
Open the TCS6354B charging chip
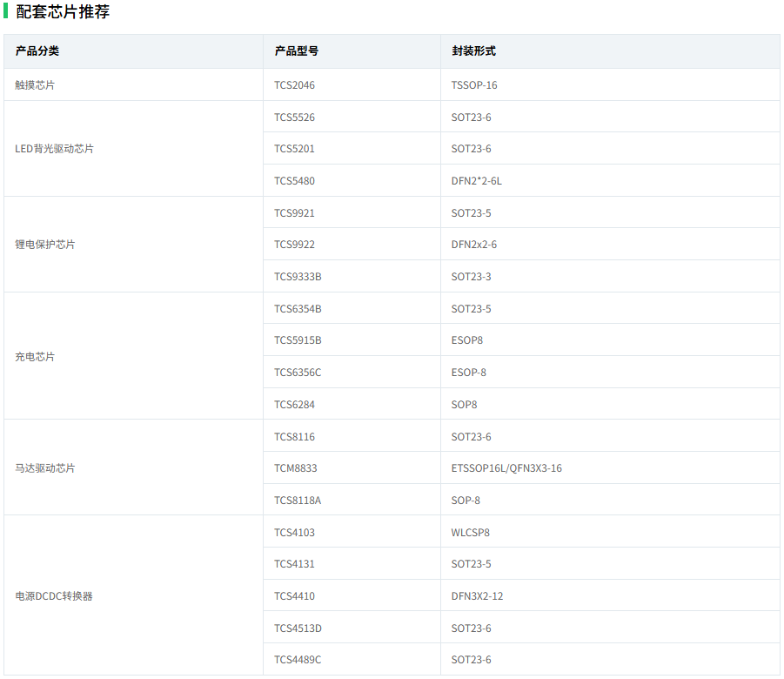(298, 309)
